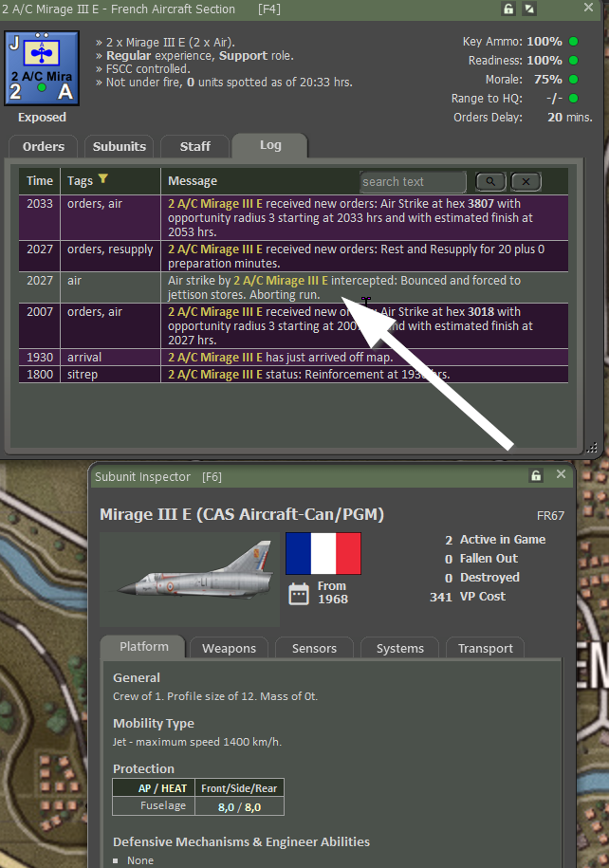
Task: Select the 2027 air strike intercepted log entry
Action: [293, 287]
